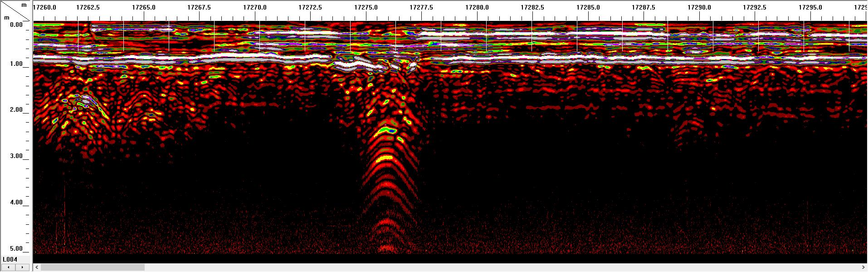
Task: Click the L004 line label
Action: [x=10, y=259]
